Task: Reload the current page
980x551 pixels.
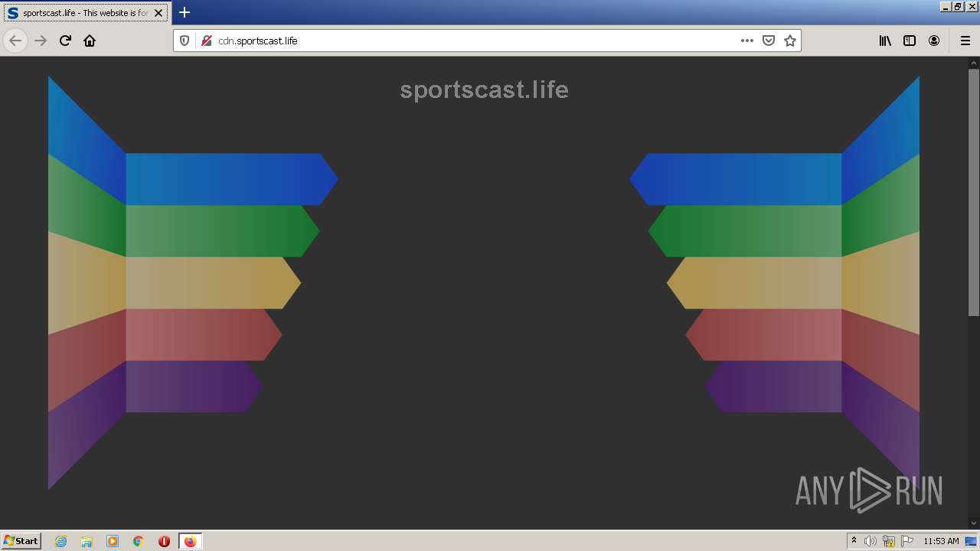Action: tap(65, 41)
